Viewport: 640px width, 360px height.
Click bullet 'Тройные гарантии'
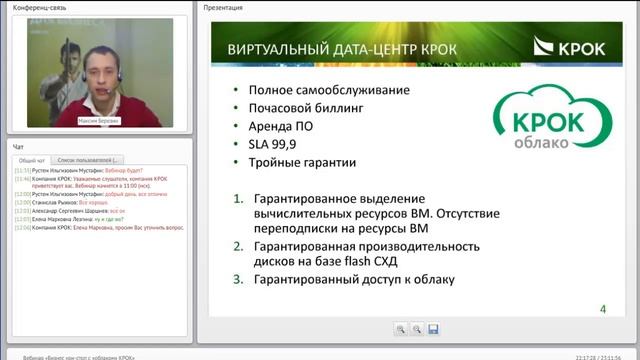tap(302, 162)
